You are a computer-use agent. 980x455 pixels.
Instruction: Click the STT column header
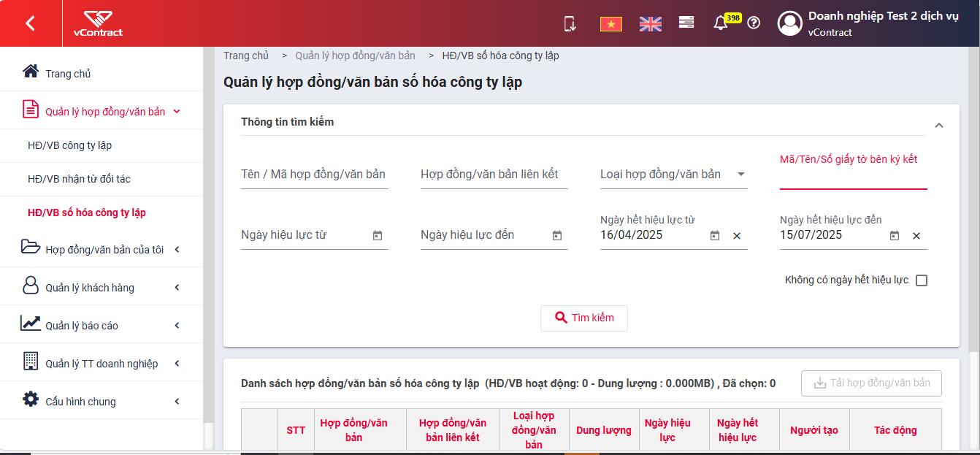[296, 430]
